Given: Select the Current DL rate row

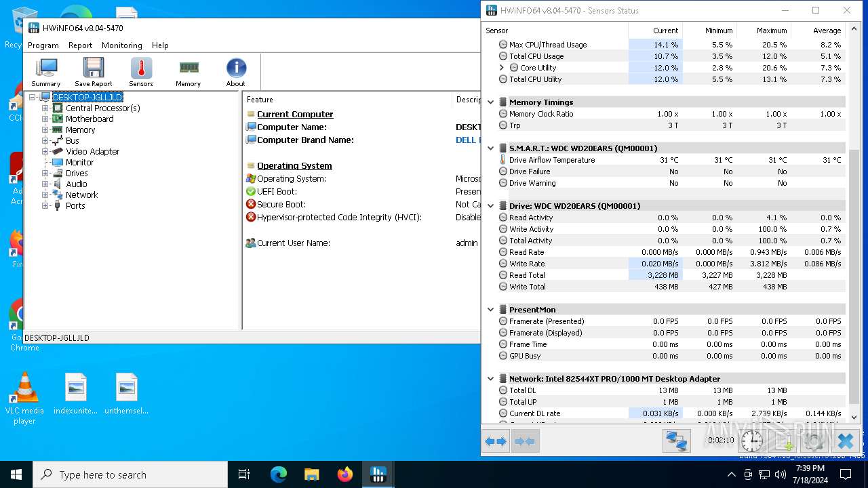Looking at the screenshot, I should [665, 413].
